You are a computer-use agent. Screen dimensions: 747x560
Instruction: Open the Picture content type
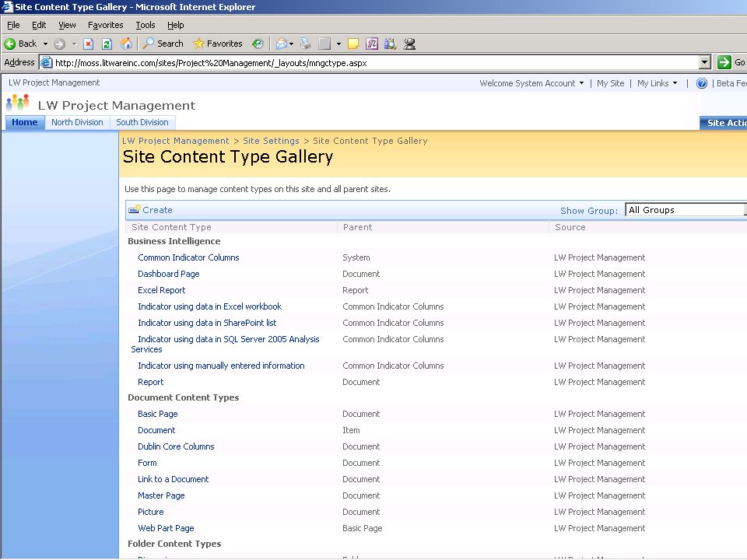tap(150, 512)
